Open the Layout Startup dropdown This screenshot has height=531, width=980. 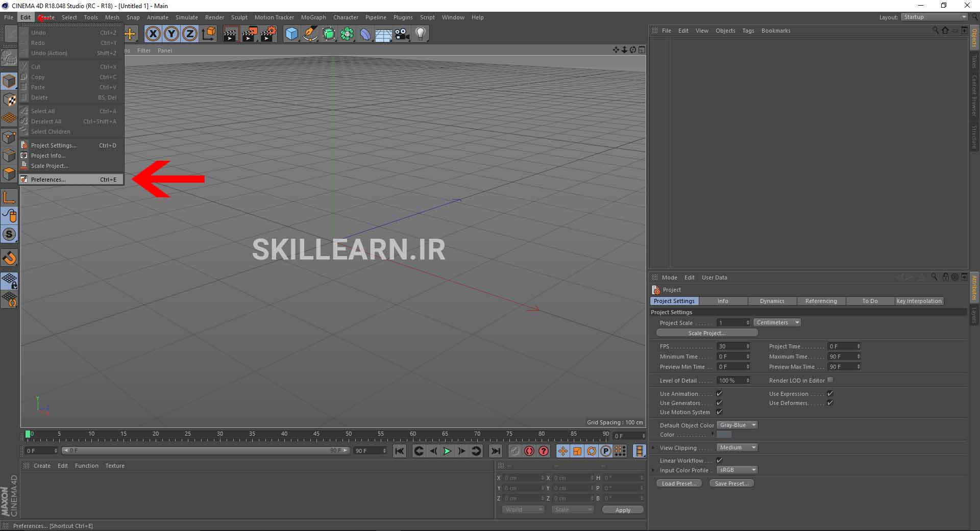(x=934, y=17)
